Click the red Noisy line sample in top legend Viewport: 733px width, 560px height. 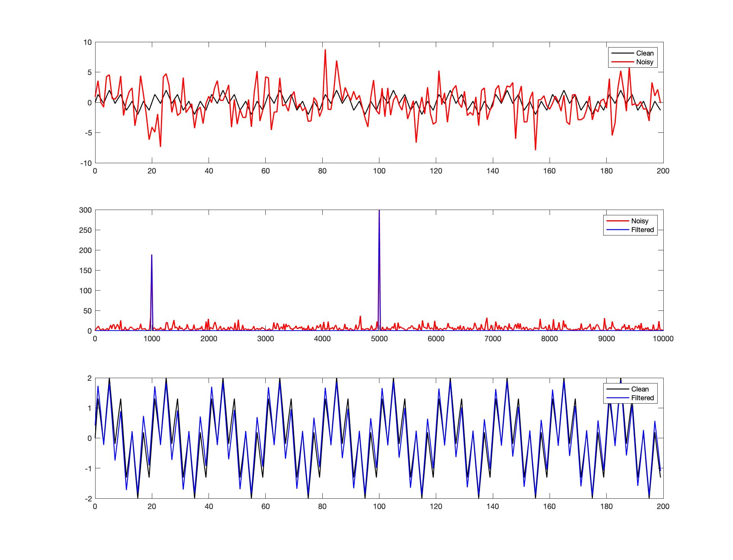click(622, 62)
